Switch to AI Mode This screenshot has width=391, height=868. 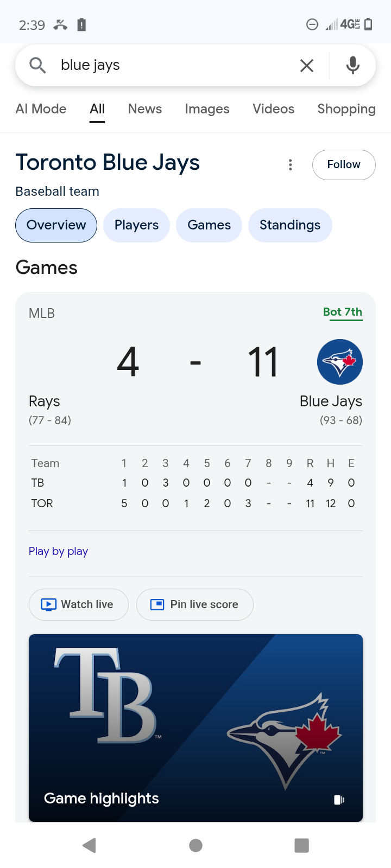41,109
